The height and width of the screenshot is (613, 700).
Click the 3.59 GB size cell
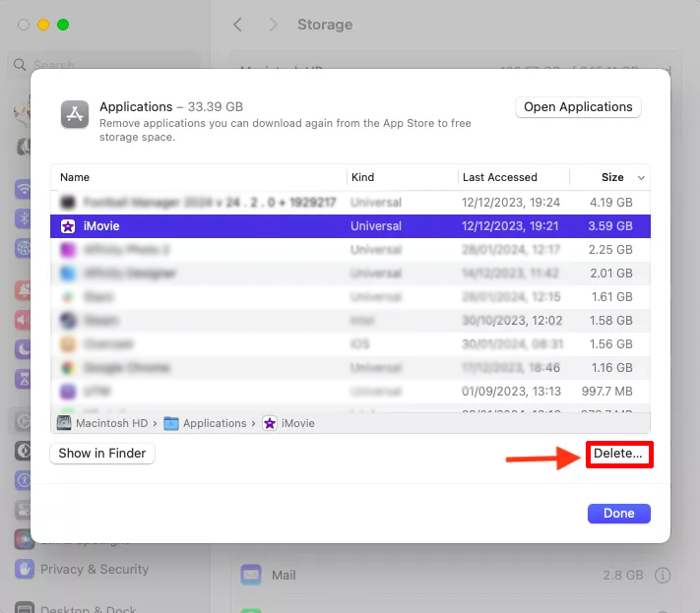(610, 226)
